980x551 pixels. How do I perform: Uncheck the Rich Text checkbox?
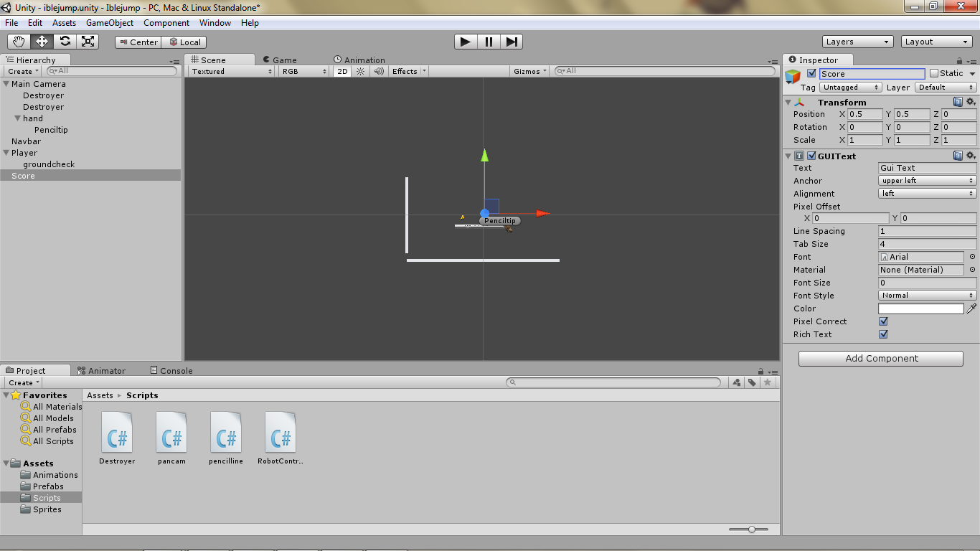[883, 334]
